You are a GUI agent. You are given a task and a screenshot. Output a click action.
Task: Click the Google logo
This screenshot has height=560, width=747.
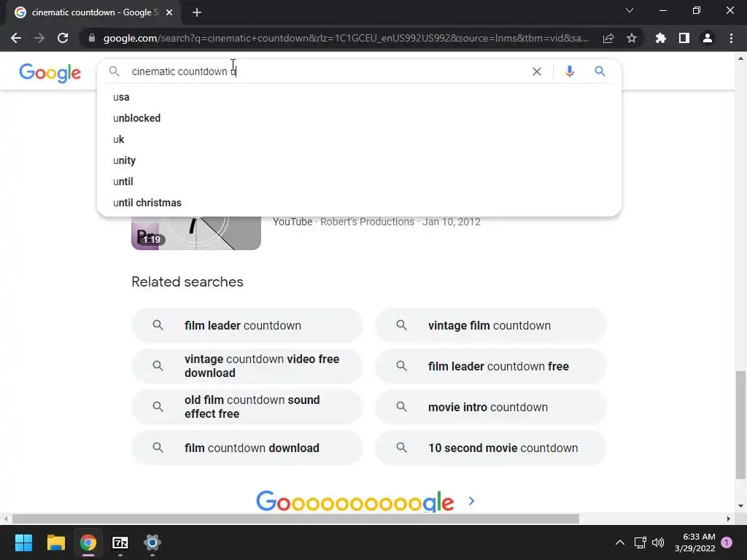[x=50, y=73]
